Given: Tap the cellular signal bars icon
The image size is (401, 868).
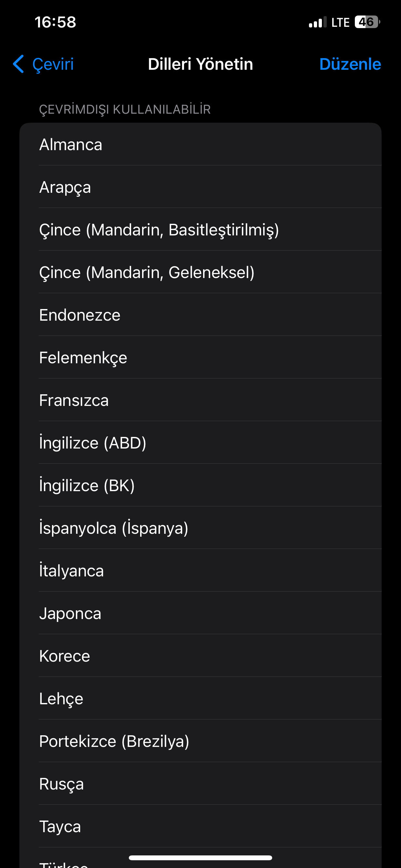Looking at the screenshot, I should click(x=317, y=22).
